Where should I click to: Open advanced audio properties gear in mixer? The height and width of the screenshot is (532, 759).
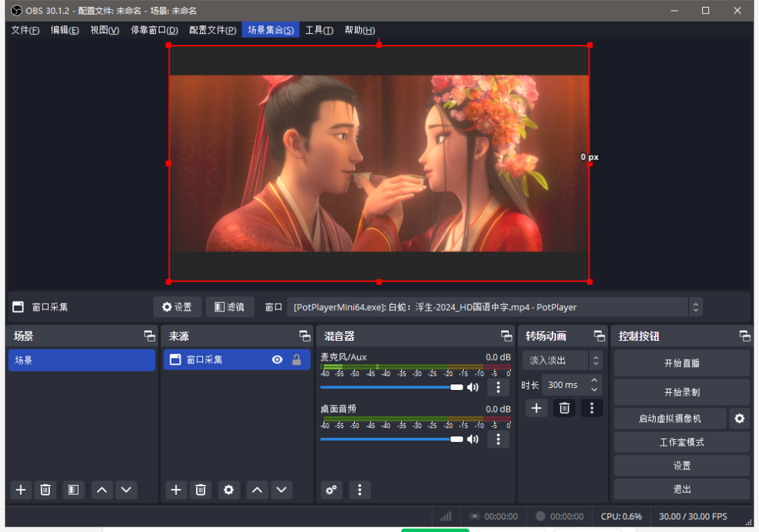pos(331,490)
